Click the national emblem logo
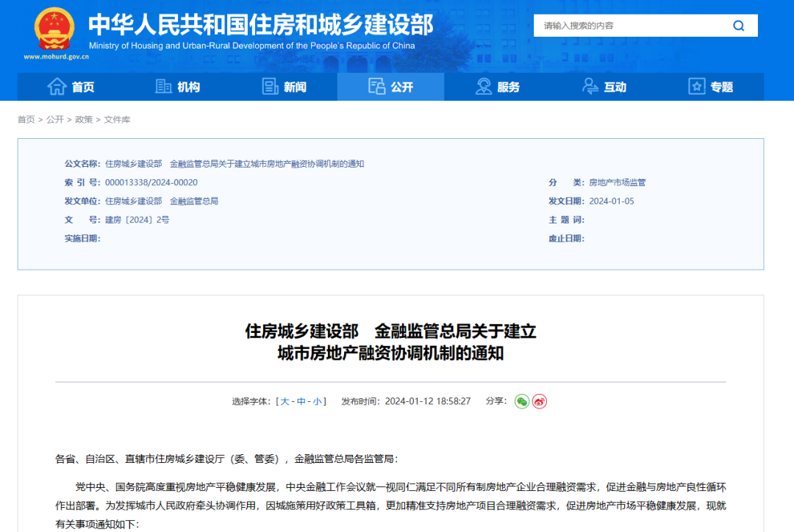 click(x=54, y=28)
